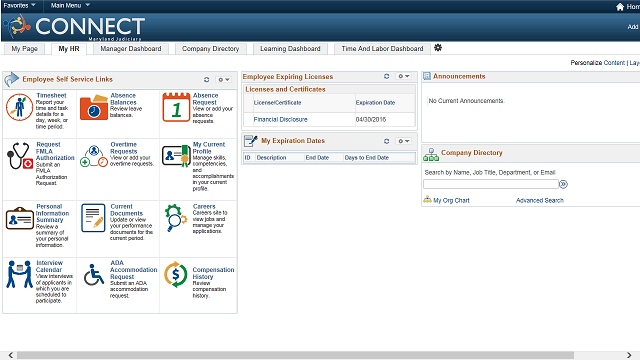Click the Absence Balances folder icon

94,107
